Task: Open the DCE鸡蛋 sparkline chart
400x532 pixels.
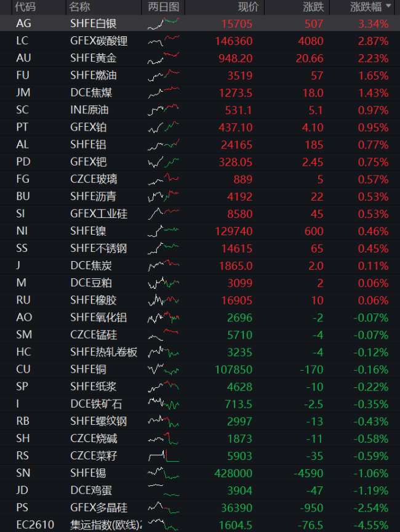Action: click(164, 490)
